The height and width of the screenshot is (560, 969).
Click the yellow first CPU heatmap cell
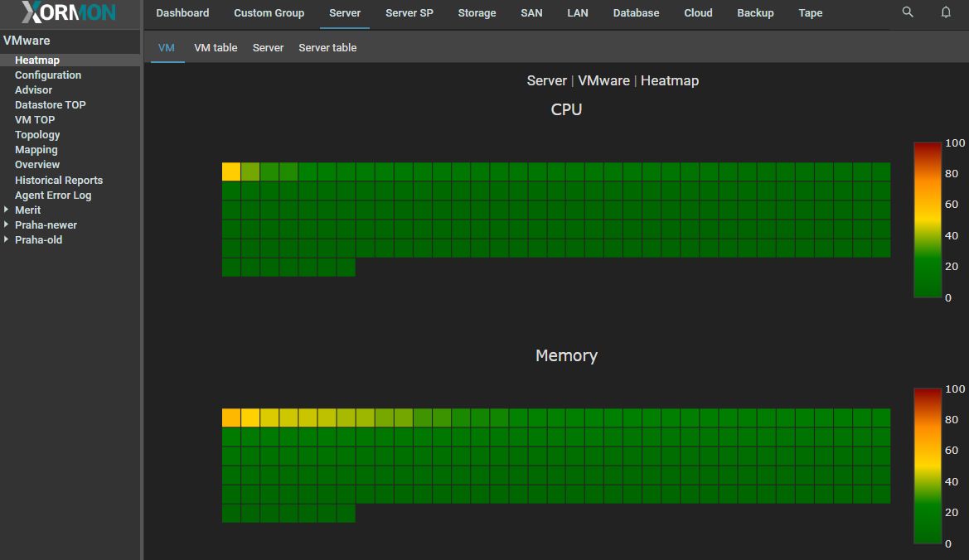click(231, 171)
